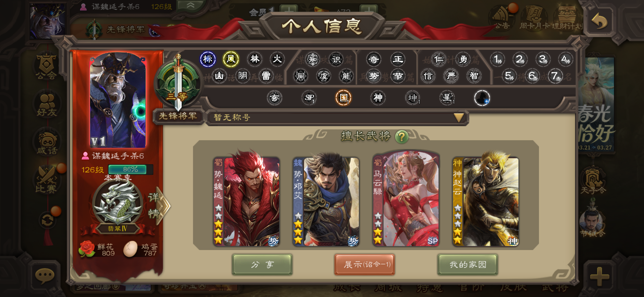
Task: Click the 分享 share button
Action: (262, 265)
